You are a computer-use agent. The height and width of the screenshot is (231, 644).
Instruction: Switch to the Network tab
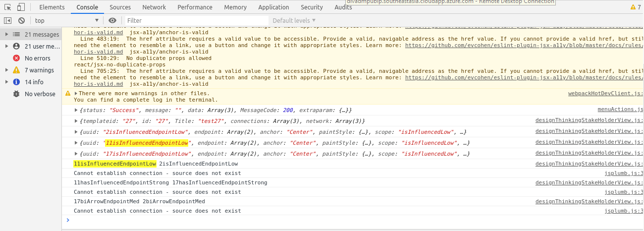(154, 7)
